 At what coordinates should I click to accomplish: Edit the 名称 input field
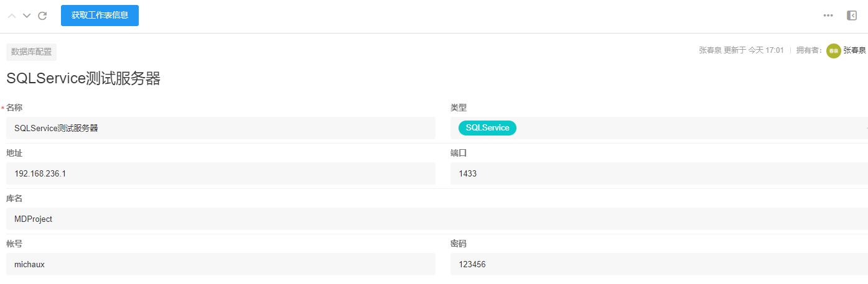pos(221,128)
